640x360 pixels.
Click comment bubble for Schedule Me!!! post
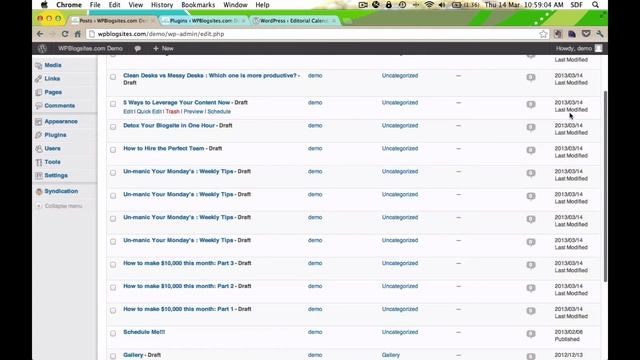[x=531, y=333]
